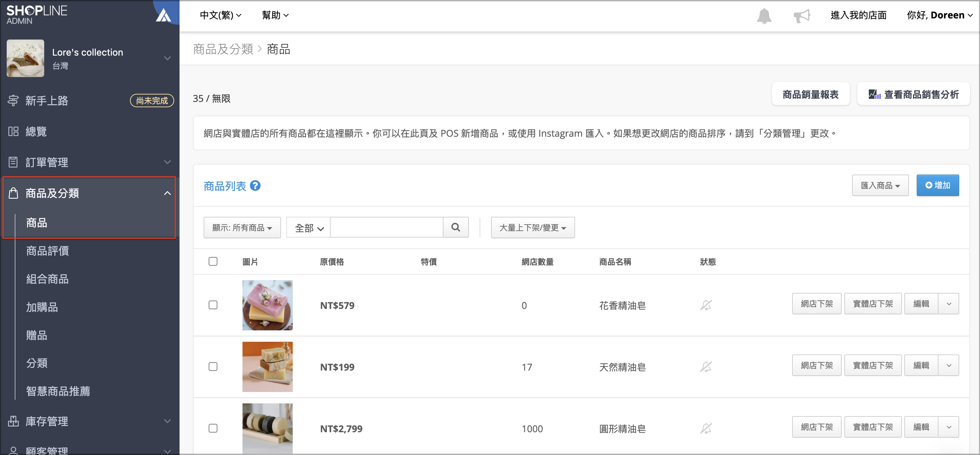Open the 圓形精油皂 product thumbnail
The height and width of the screenshot is (455, 980).
pos(268,429)
